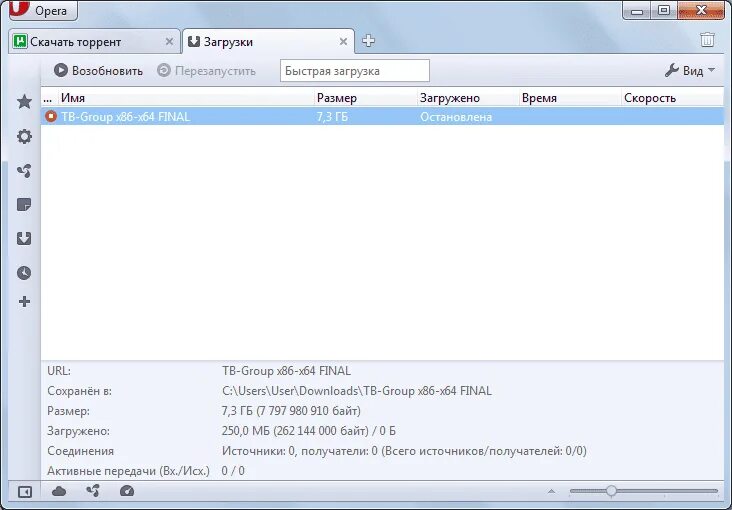Focus the Быстрая загрузка input field
The width and height of the screenshot is (732, 510).
(355, 71)
